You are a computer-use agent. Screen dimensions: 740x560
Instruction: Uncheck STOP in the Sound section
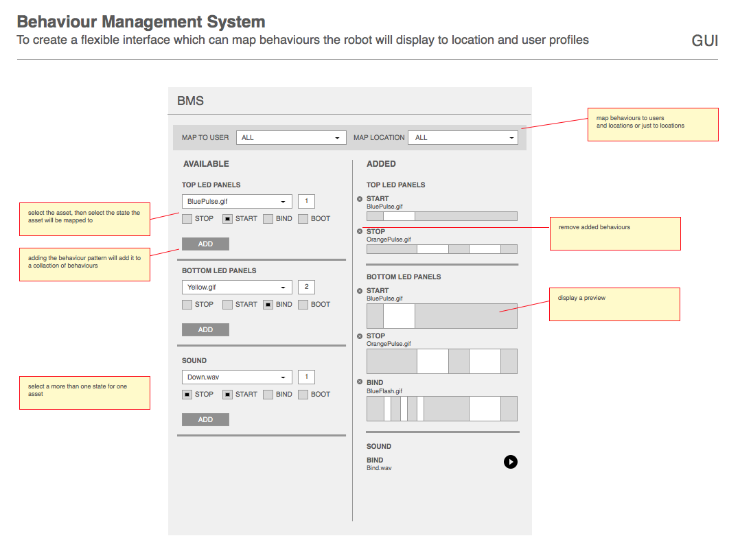[187, 395]
